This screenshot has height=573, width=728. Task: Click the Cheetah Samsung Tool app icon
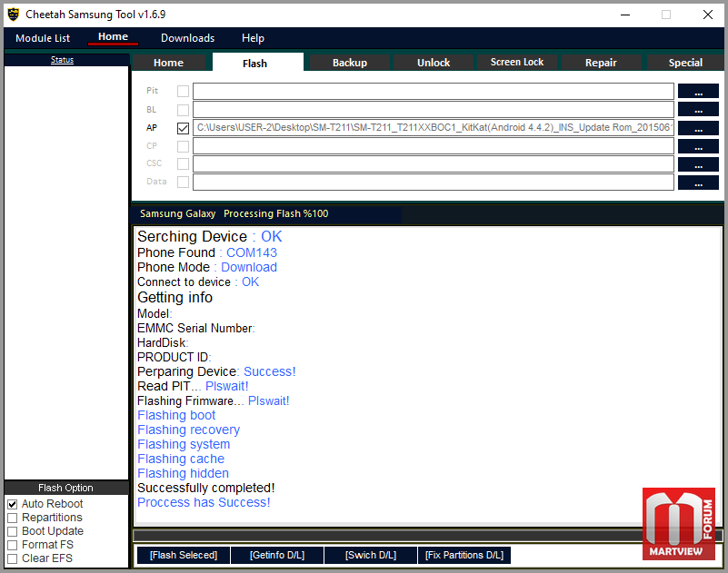pos(14,15)
